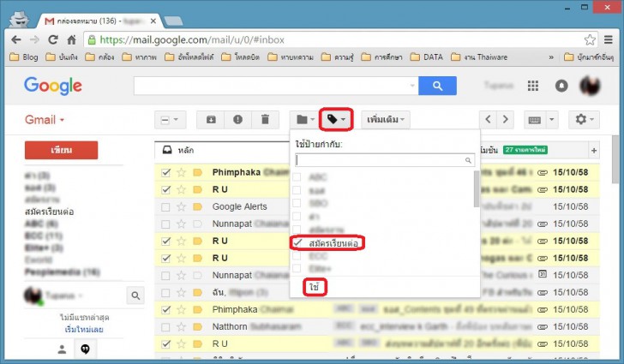Star the Natthorn message
This screenshot has width=624, height=364.
pyautogui.click(x=182, y=327)
